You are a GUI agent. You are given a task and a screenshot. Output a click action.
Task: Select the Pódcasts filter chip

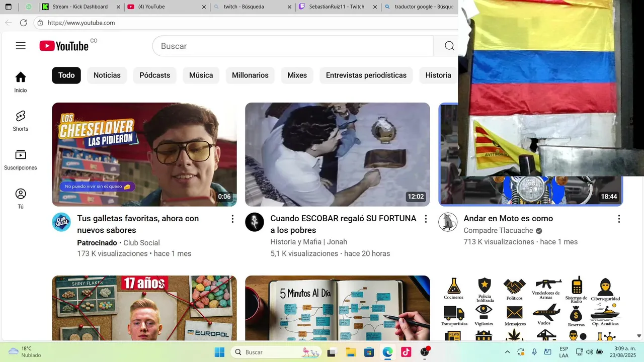point(155,75)
